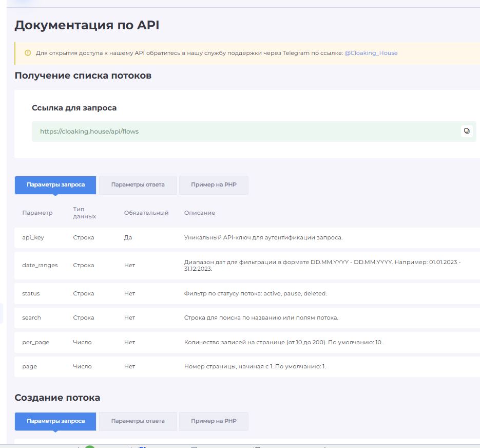This screenshot has width=480, height=448.
Task: Open Пример на PHP tab for flows list
Action: pos(214,185)
